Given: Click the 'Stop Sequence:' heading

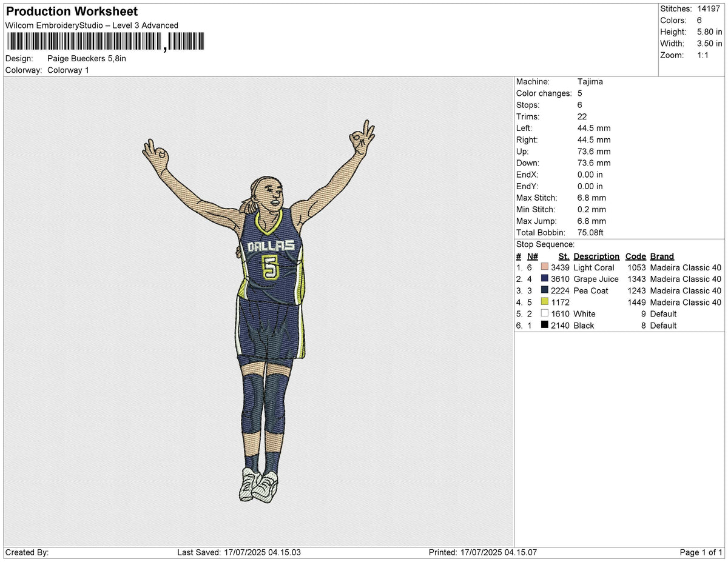Looking at the screenshot, I should 545,244.
